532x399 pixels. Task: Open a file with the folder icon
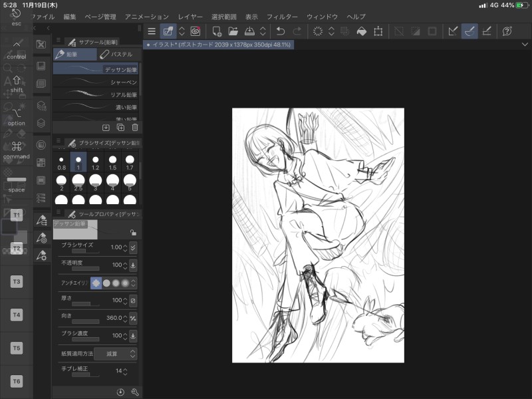click(233, 31)
